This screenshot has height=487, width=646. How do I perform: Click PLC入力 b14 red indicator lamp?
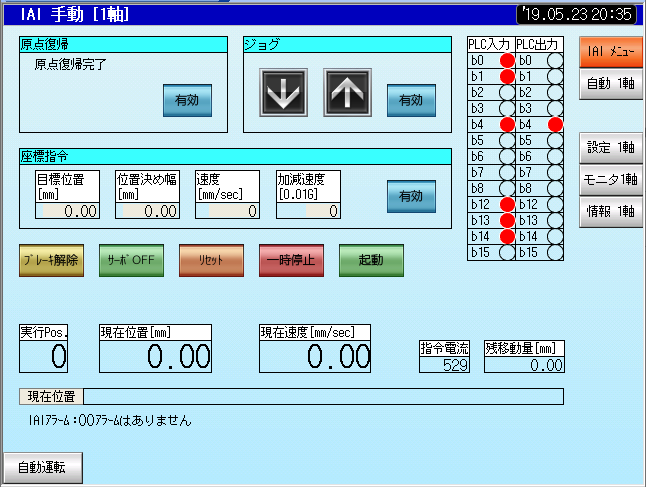507,236
